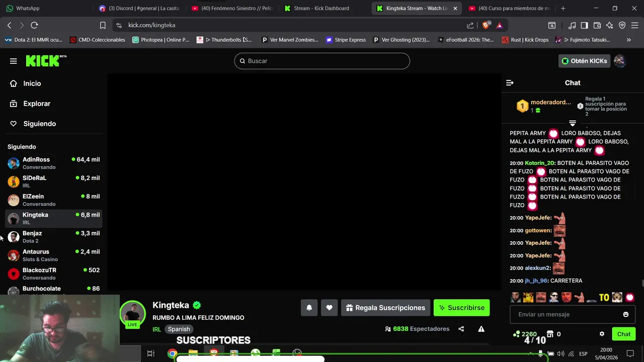Focus the Enviar un mensaje chat input
This screenshot has width=644, height=362.
click(x=566, y=314)
